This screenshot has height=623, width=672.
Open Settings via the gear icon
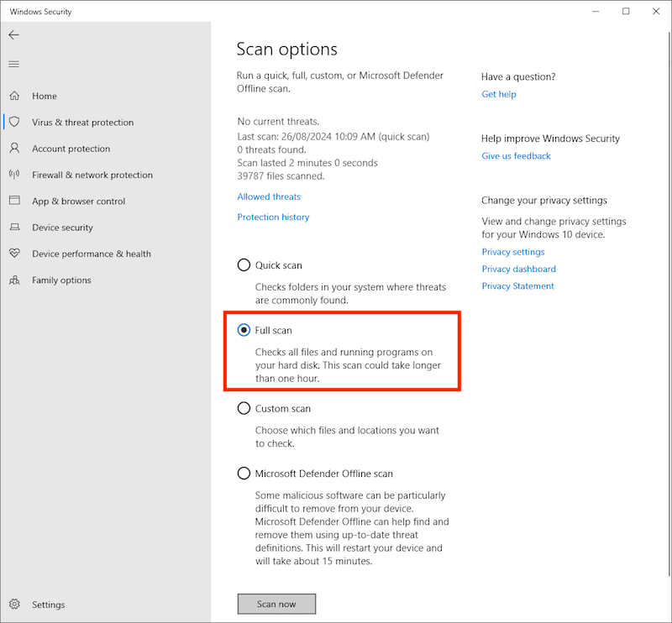click(14, 605)
